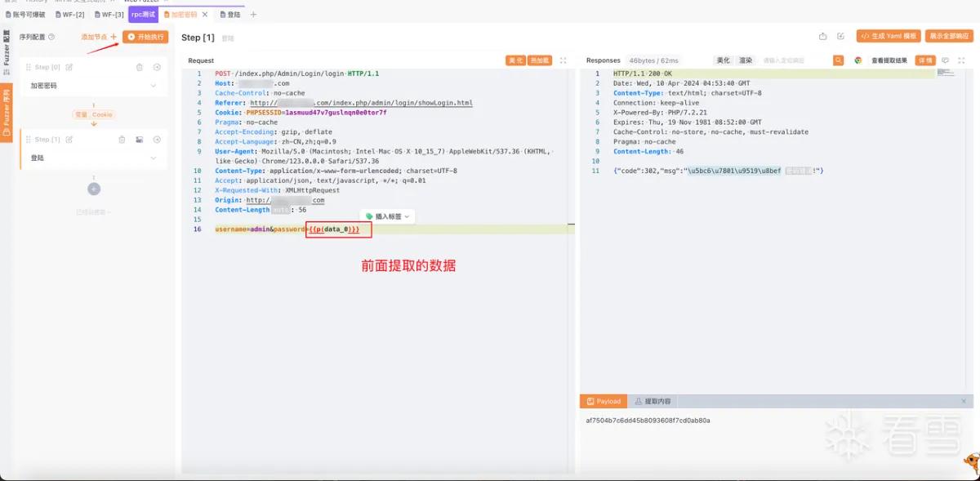Click the Referer URL in the request
The image size is (980, 481).
[x=361, y=103]
